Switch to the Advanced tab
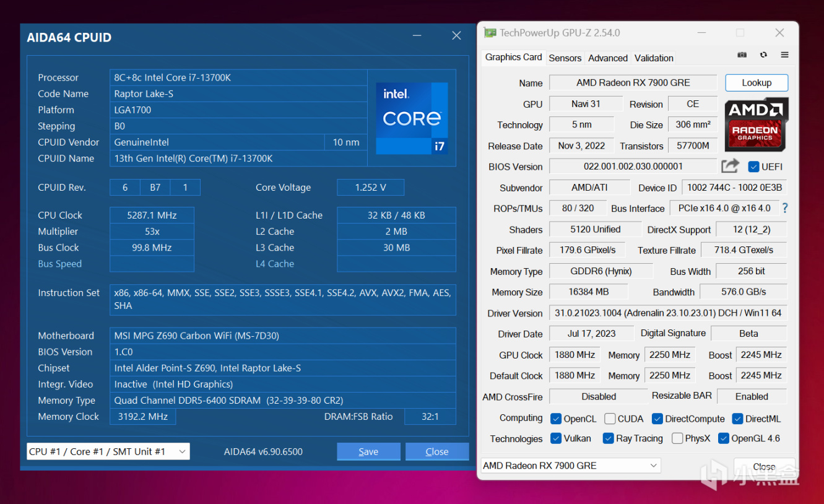Screen dimensions: 824x504 pyautogui.click(x=607, y=58)
